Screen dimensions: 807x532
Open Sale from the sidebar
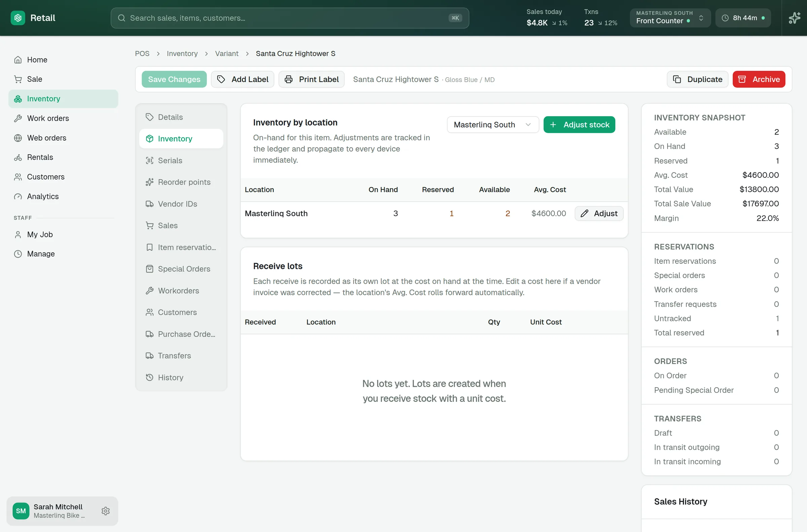(x=63, y=79)
